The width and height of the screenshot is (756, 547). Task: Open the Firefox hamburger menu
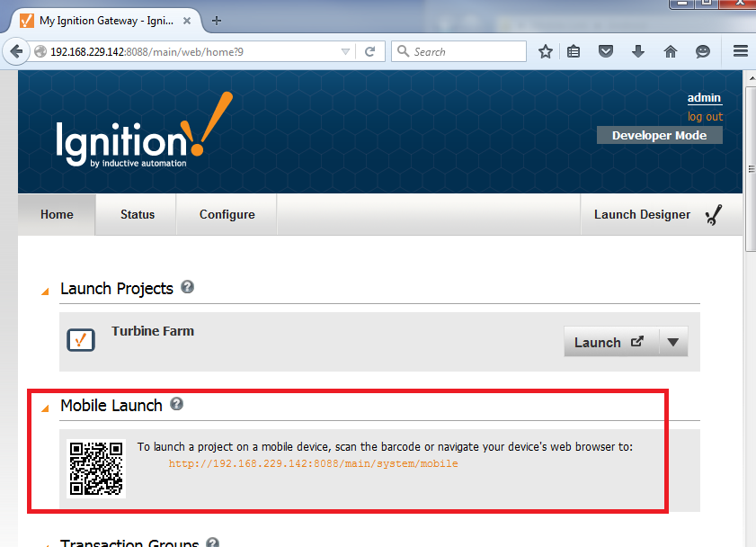pyautogui.click(x=741, y=50)
